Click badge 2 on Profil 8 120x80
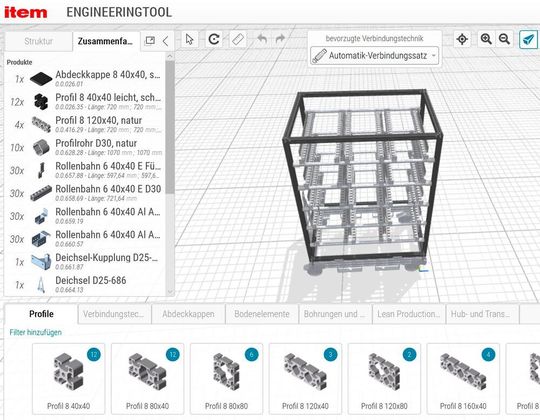This screenshot has width=540, height=420. [409, 355]
